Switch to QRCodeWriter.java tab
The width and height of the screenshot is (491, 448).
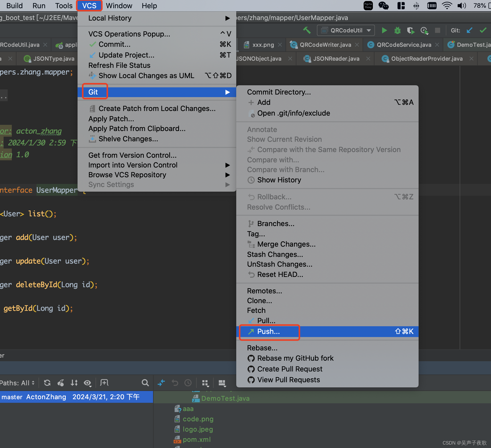tap(325, 45)
